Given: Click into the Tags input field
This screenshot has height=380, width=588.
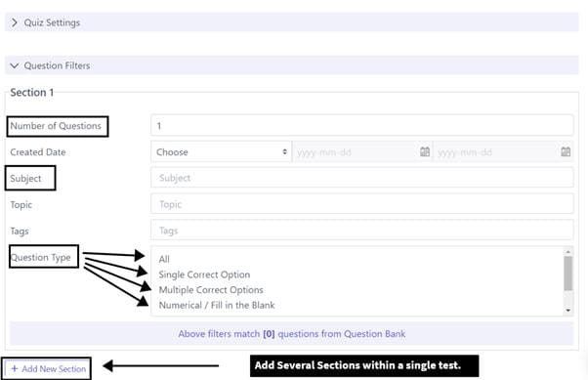Looking at the screenshot, I should pos(361,231).
